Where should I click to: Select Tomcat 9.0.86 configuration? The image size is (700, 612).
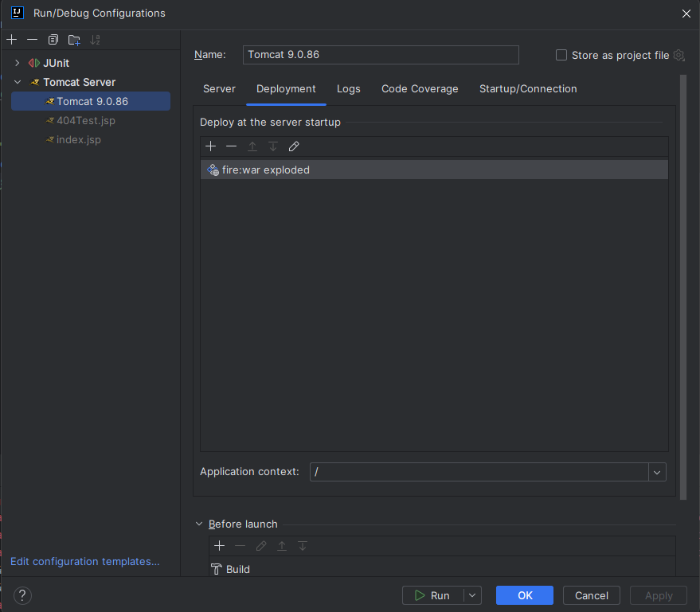point(91,101)
